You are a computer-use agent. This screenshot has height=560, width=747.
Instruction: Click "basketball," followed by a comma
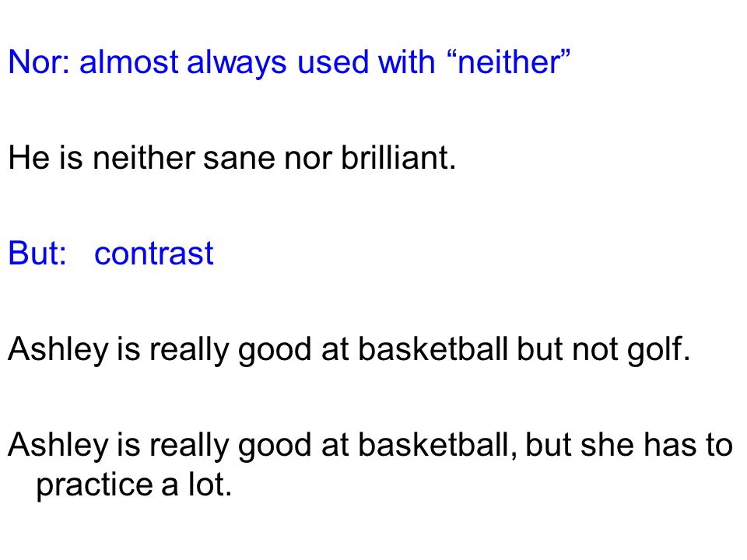click(x=437, y=446)
